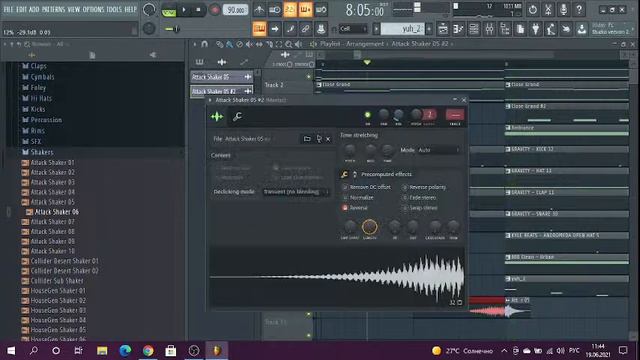Open the Playlist view icon
The image size is (640, 360).
443,29
